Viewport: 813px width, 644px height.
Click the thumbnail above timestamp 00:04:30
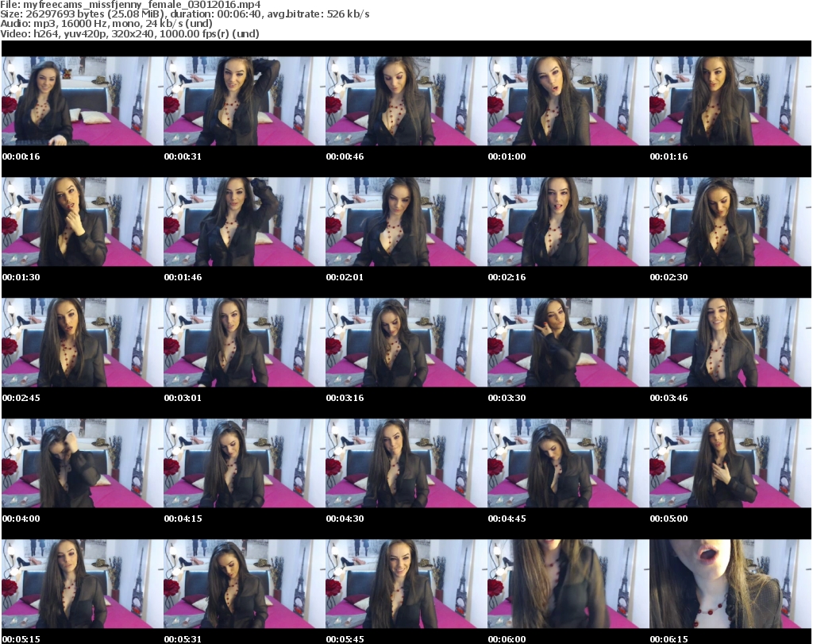[x=406, y=463]
